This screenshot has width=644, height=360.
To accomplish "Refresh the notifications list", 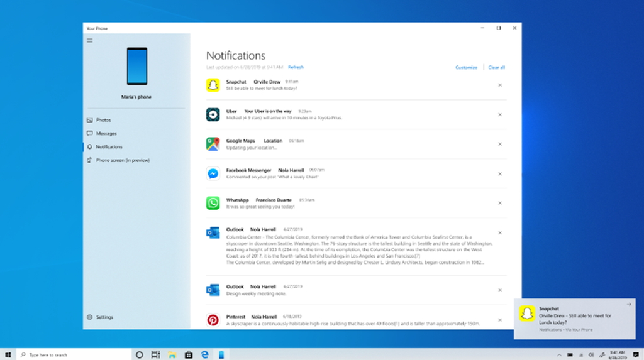I will pos(296,67).
